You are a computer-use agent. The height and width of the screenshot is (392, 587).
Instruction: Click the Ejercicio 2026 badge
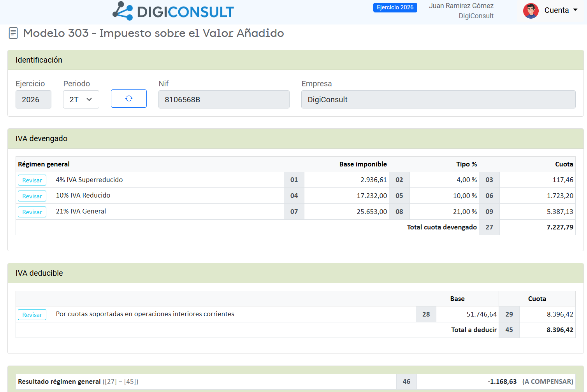tap(395, 7)
